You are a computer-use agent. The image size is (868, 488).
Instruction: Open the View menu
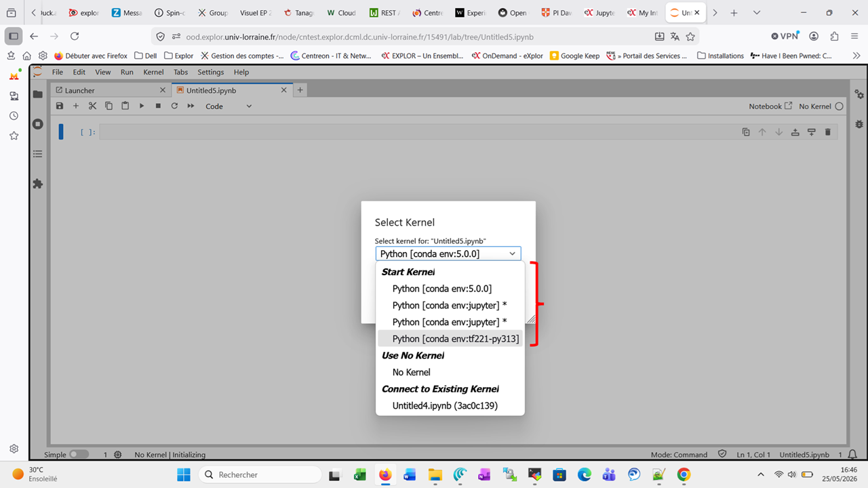tap(103, 72)
